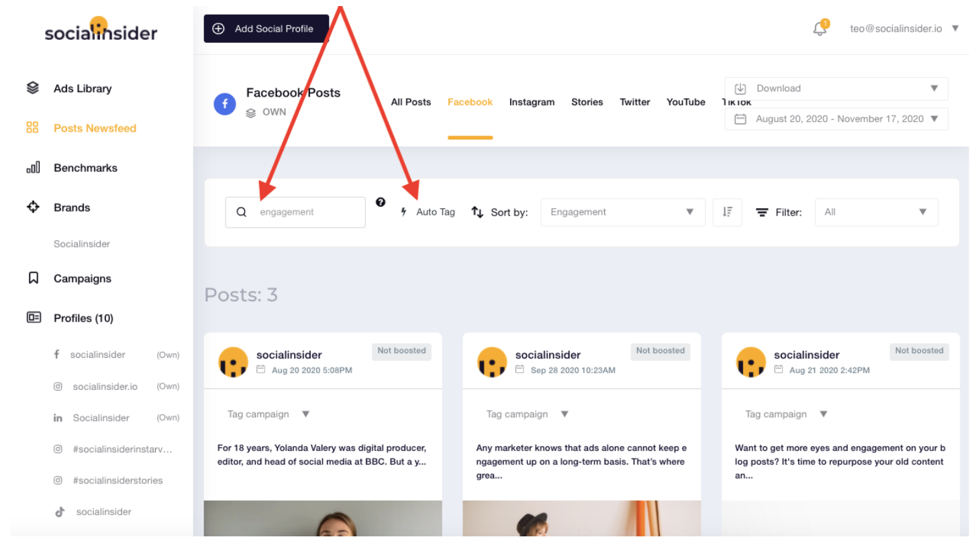The image size is (980, 537).
Task: Click Not boosted badge on Aug 20 post
Action: pyautogui.click(x=401, y=351)
